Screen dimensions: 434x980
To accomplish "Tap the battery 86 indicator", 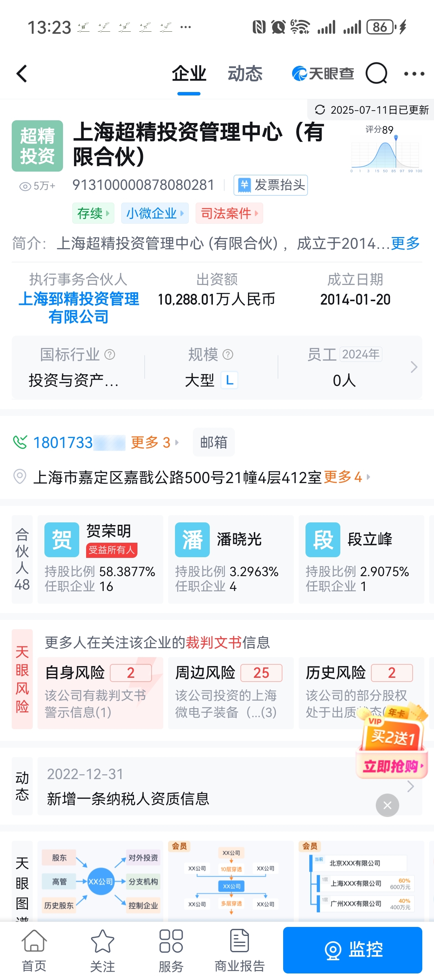I will tap(381, 27).
